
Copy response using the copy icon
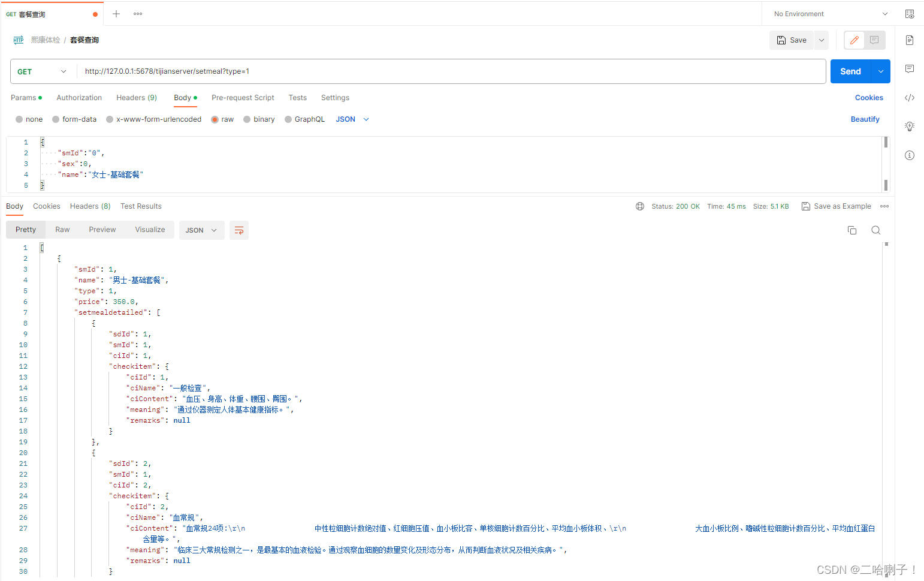pyautogui.click(x=852, y=230)
